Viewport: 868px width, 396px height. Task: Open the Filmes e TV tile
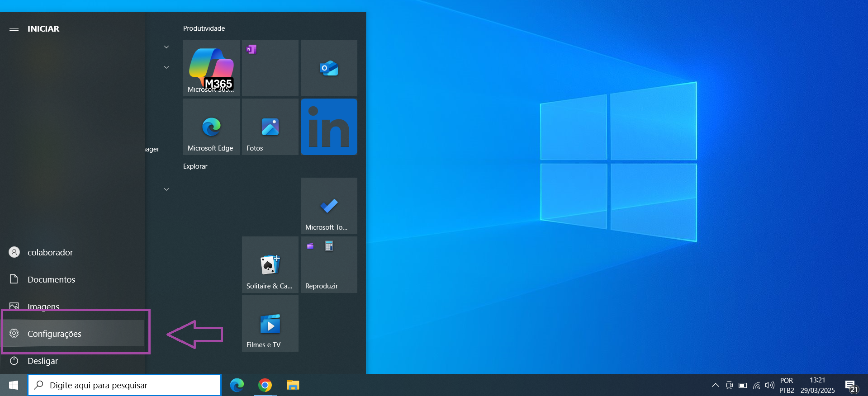click(270, 323)
